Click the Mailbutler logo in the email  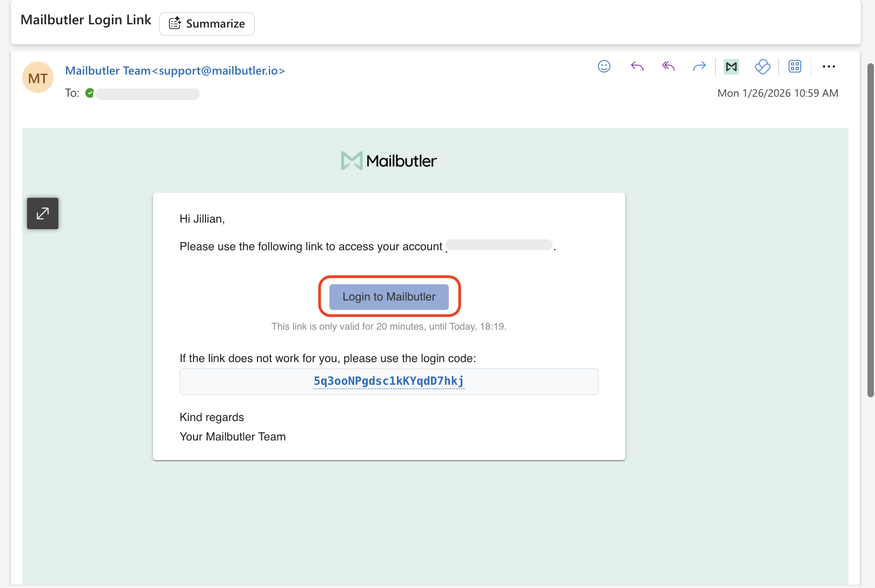click(389, 161)
